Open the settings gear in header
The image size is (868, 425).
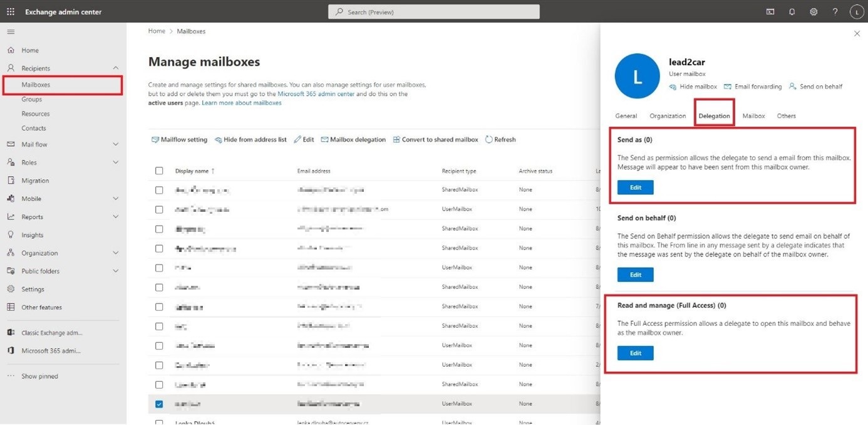point(814,12)
